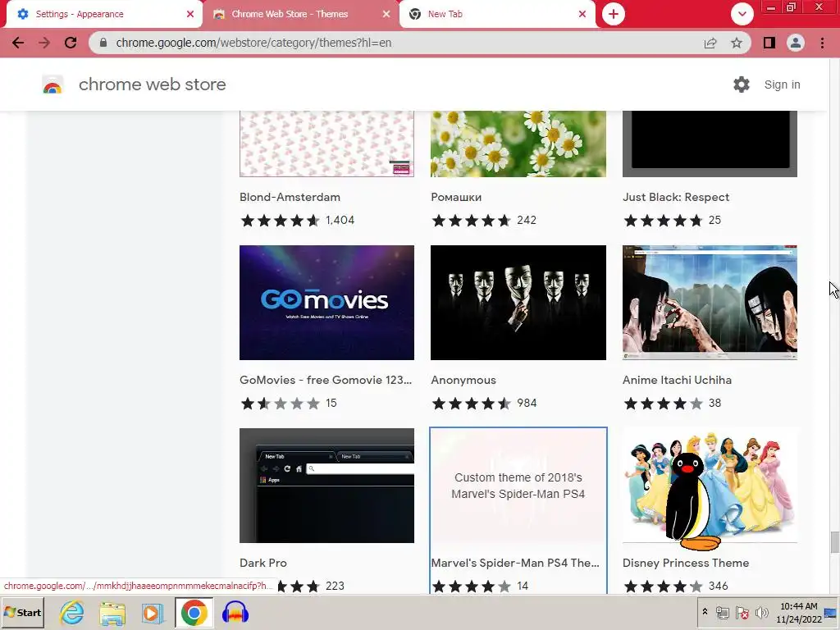Close the New Tab tab
The width and height of the screenshot is (840, 630).
[582, 14]
